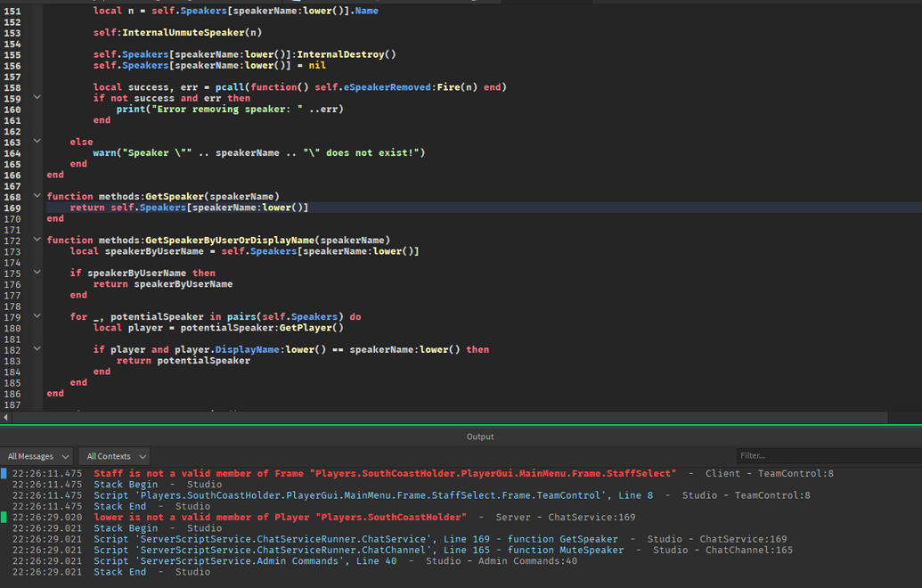922x588 pixels.
Task: Click the horizontal scrollbar below the code editor
Action: click(445, 418)
